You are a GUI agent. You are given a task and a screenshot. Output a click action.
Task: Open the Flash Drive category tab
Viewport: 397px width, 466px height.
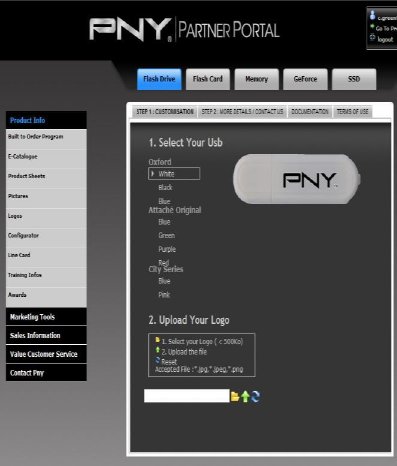coord(159,79)
